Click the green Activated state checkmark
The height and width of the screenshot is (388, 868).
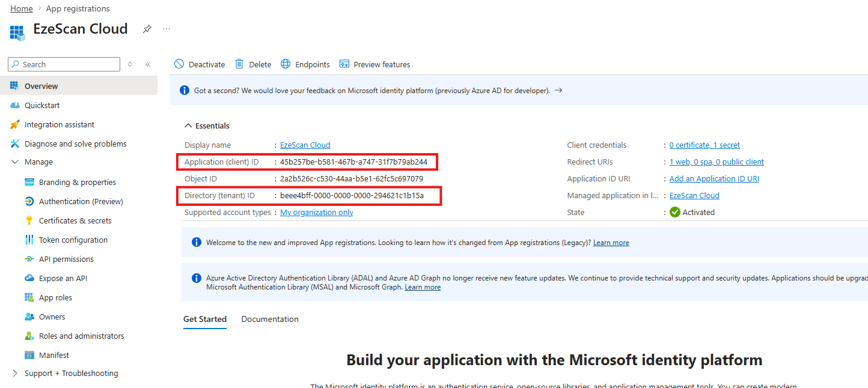[675, 212]
